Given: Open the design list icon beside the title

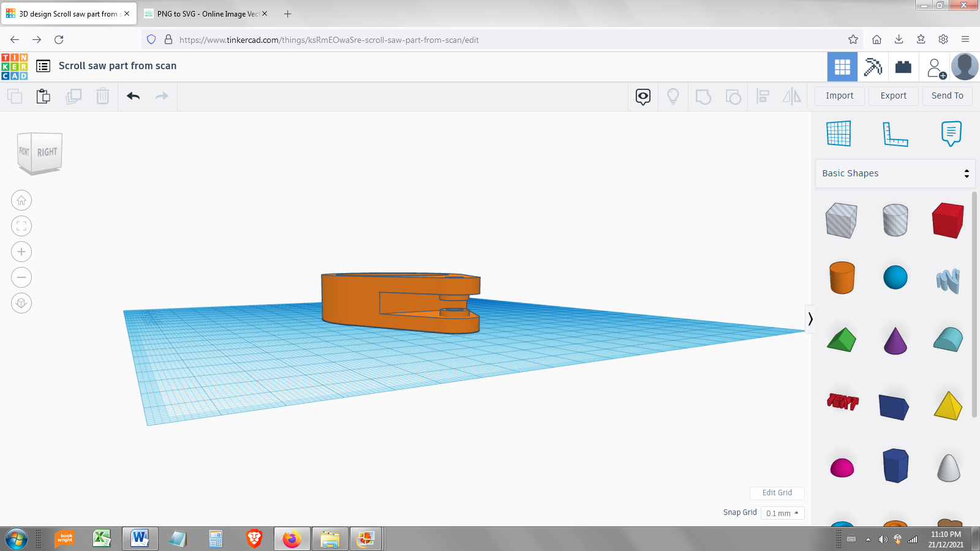Looking at the screenshot, I should click(43, 66).
